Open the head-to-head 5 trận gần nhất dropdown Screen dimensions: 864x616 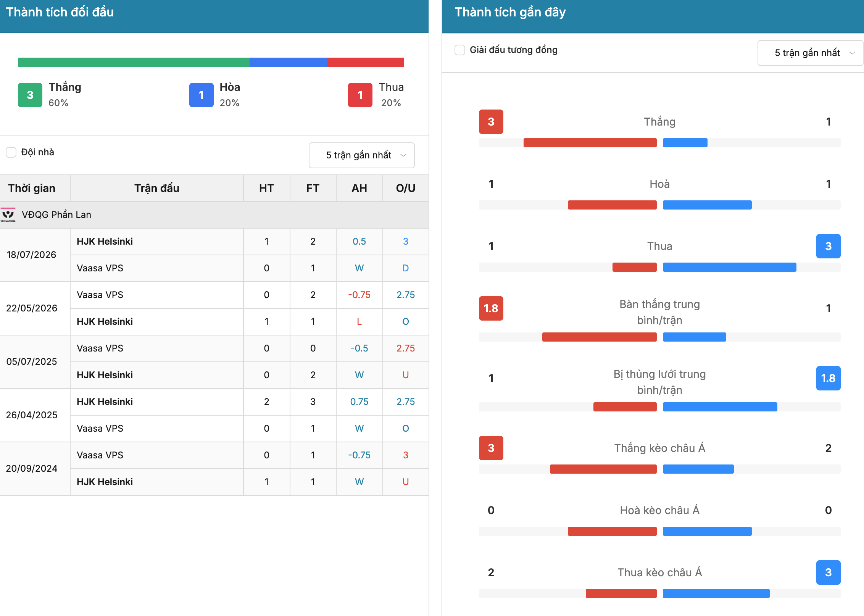point(362,155)
